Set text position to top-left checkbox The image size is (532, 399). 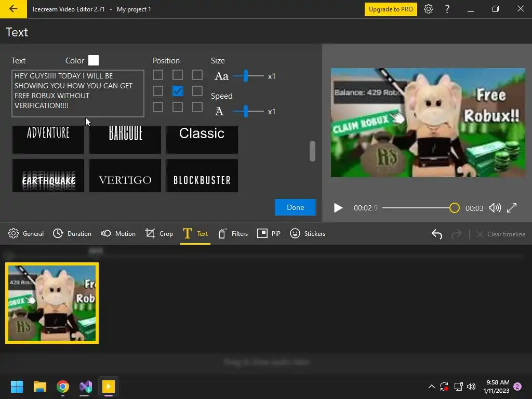158,75
